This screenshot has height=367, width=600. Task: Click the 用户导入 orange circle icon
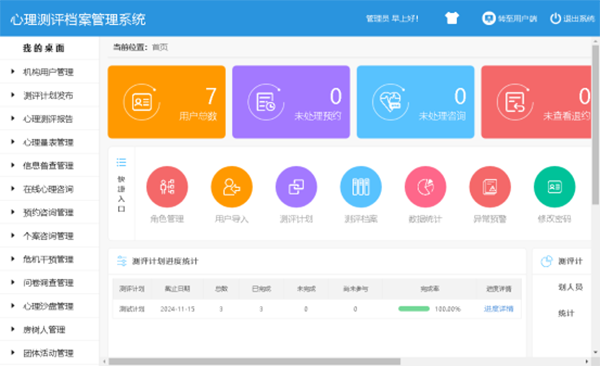click(x=232, y=187)
